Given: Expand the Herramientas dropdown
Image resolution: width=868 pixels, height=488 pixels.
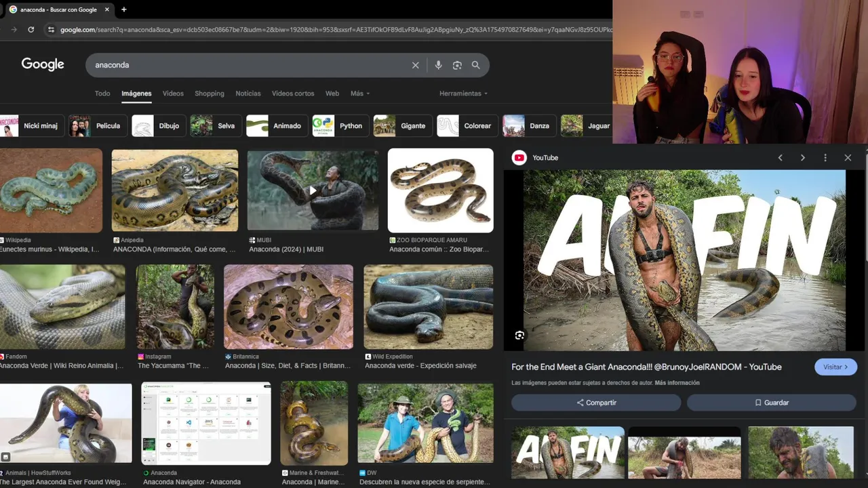Looking at the screenshot, I should (x=463, y=94).
